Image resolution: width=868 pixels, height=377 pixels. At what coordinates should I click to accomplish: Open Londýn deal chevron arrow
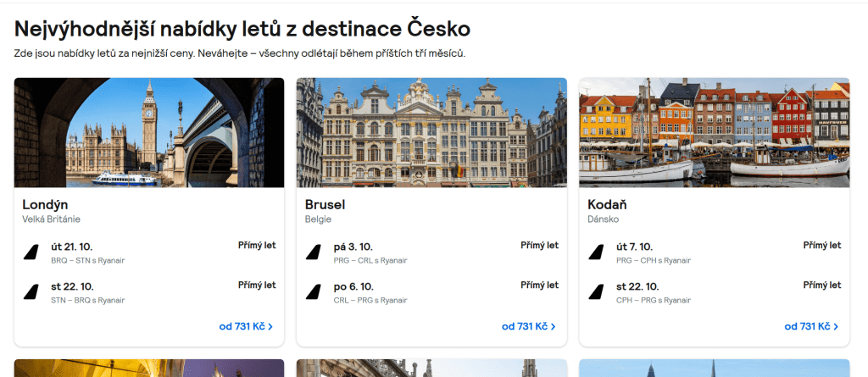click(x=270, y=327)
